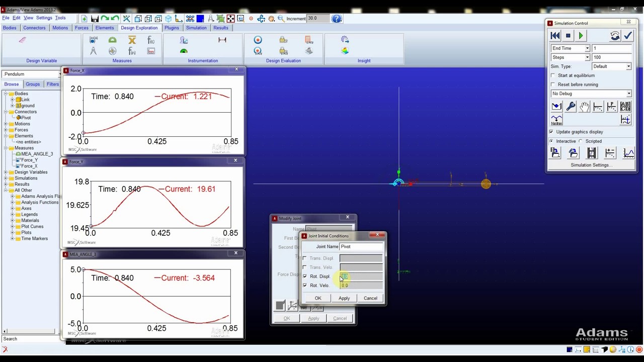The height and width of the screenshot is (362, 644).
Task: Click the checkmark verify model icon
Action: [x=628, y=36]
